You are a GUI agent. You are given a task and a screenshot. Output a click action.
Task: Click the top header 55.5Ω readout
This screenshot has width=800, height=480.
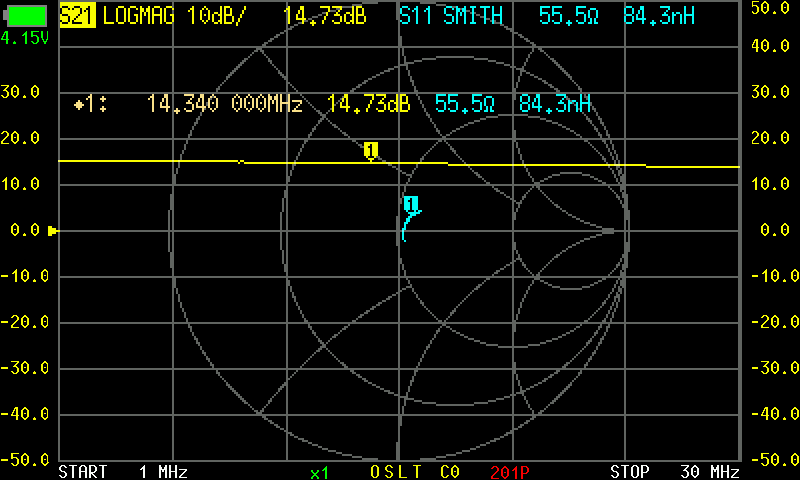click(568, 16)
